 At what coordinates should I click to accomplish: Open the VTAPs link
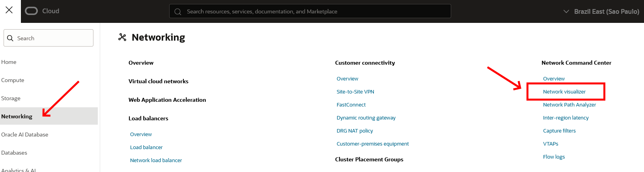551,144
